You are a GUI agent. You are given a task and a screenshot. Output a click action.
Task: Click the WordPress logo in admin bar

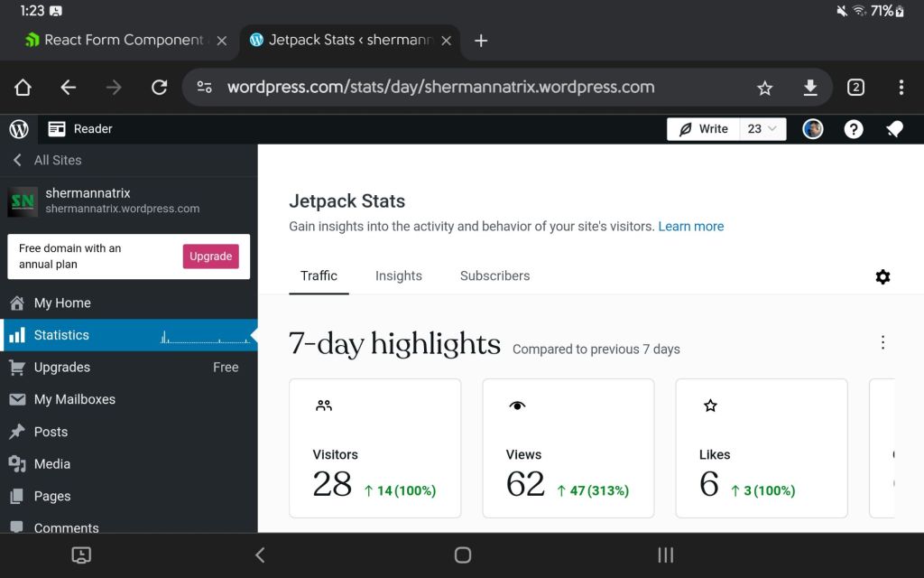pos(19,129)
